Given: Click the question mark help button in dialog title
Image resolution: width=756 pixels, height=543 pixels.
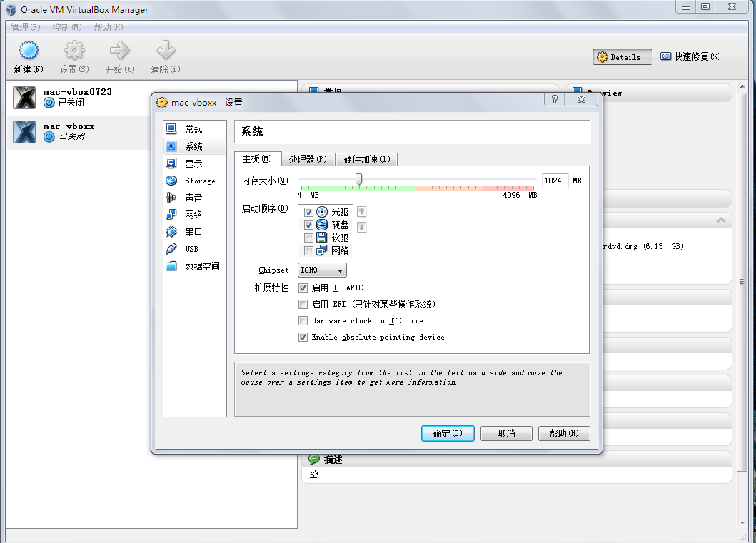Looking at the screenshot, I should (x=555, y=99).
